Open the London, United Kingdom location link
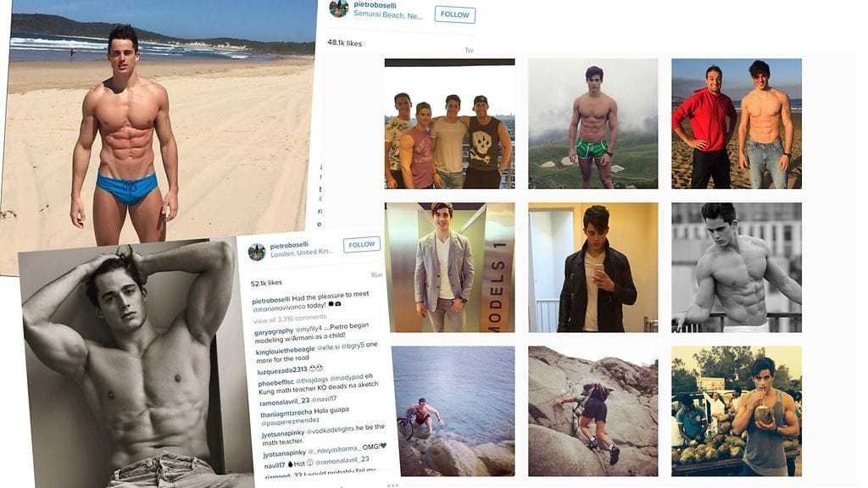The image size is (868, 488). (x=302, y=252)
